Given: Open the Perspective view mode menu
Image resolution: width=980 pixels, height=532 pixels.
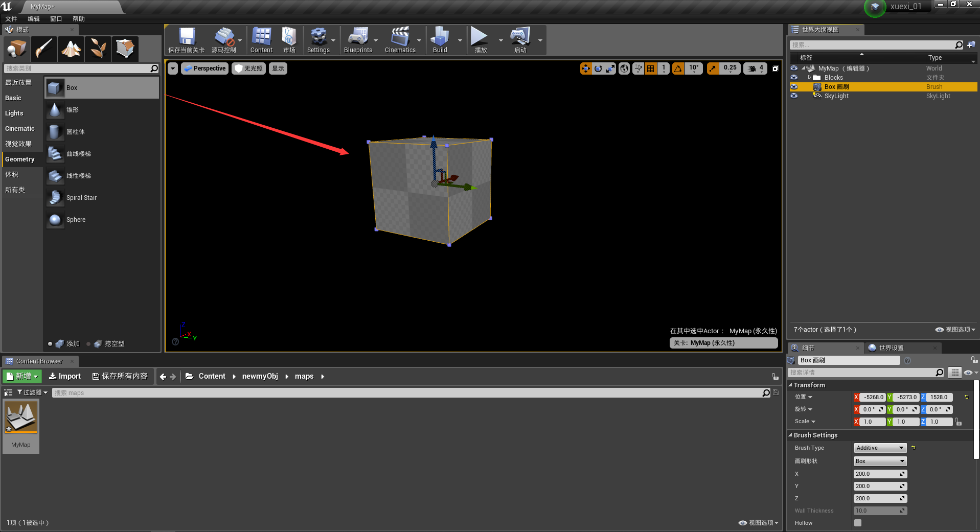Looking at the screenshot, I should coord(204,68).
